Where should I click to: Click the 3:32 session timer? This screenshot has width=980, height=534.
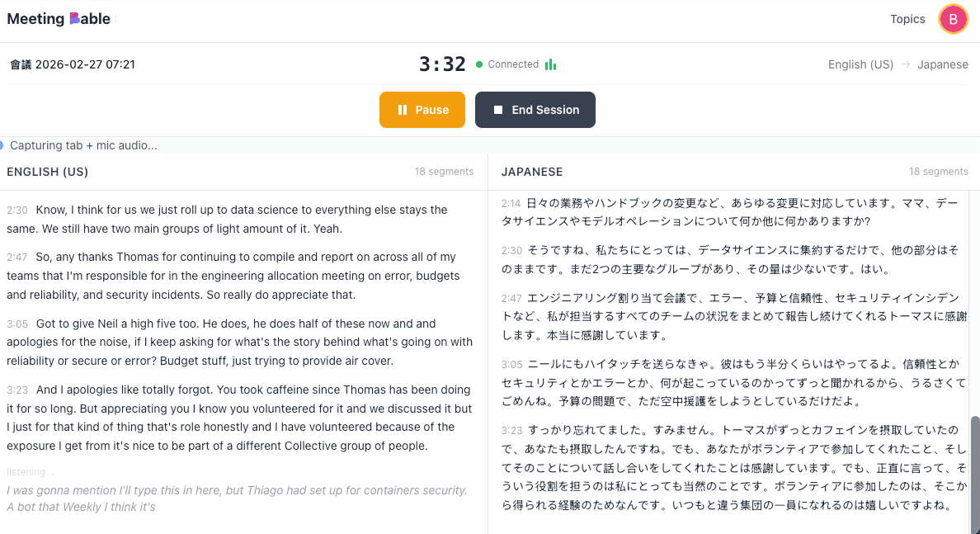442,62
